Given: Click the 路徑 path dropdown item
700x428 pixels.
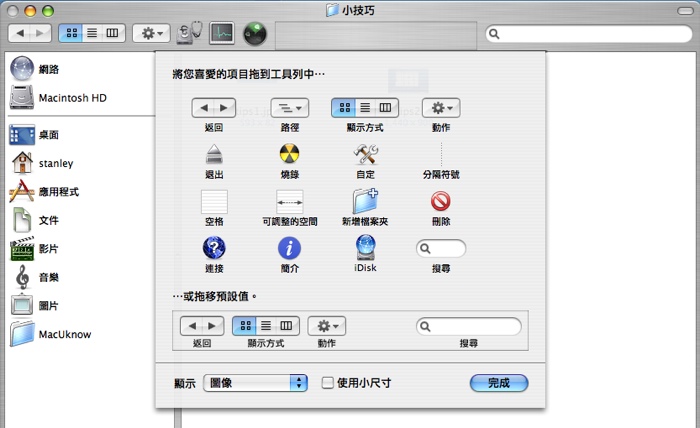Looking at the screenshot, I should pos(289,108).
